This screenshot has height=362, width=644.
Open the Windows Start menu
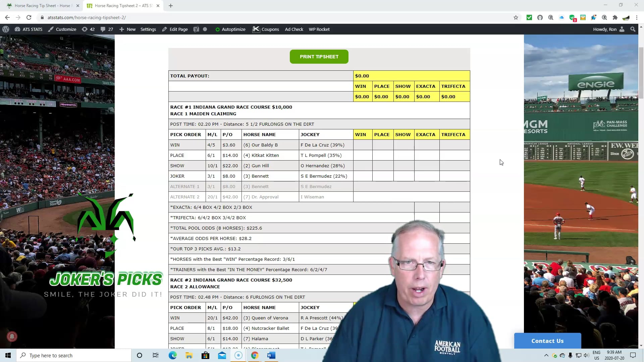pyautogui.click(x=8, y=355)
